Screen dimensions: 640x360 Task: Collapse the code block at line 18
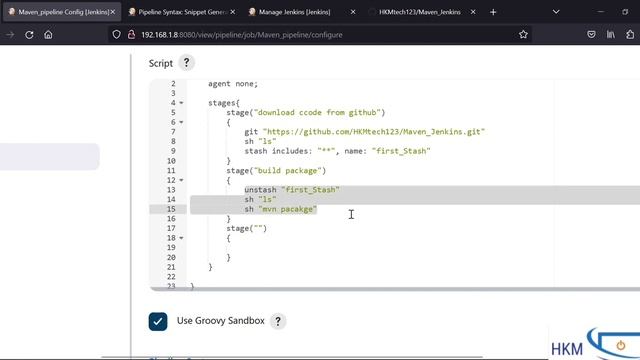pos(181,238)
